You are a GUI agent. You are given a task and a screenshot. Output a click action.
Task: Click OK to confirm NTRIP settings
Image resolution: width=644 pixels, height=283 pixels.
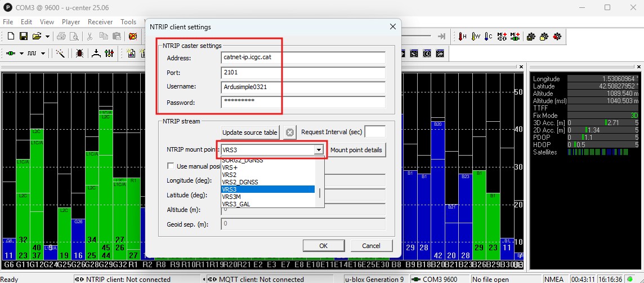pos(323,246)
